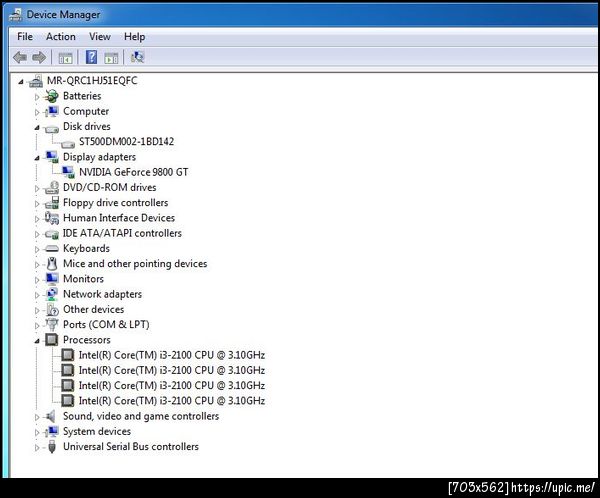Select the Batteries icon
The image size is (600, 498).
pos(52,96)
